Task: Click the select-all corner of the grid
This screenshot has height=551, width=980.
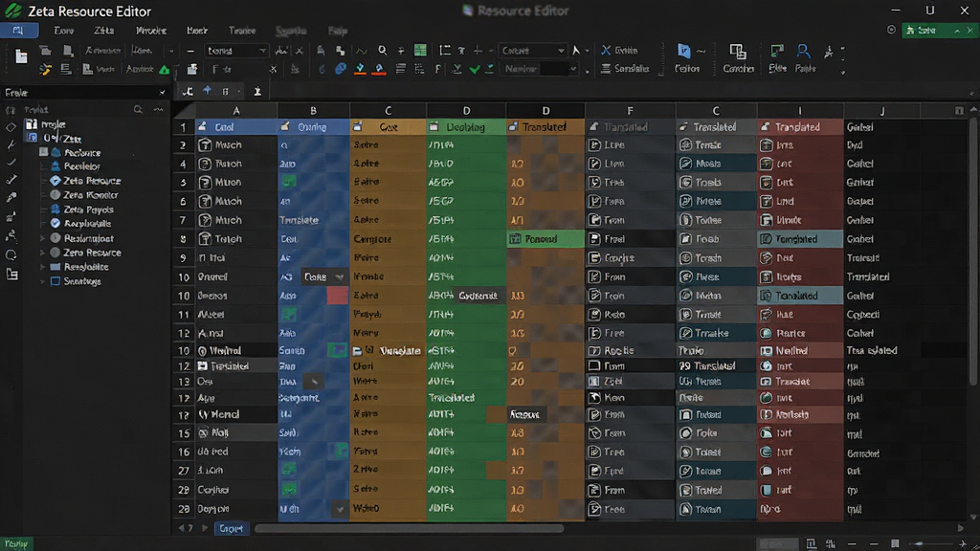Action: (x=183, y=111)
